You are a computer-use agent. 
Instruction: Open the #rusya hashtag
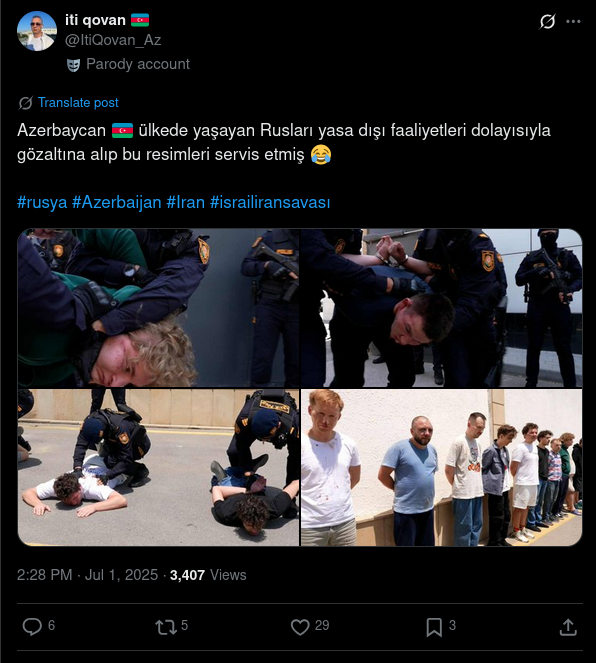click(42, 202)
